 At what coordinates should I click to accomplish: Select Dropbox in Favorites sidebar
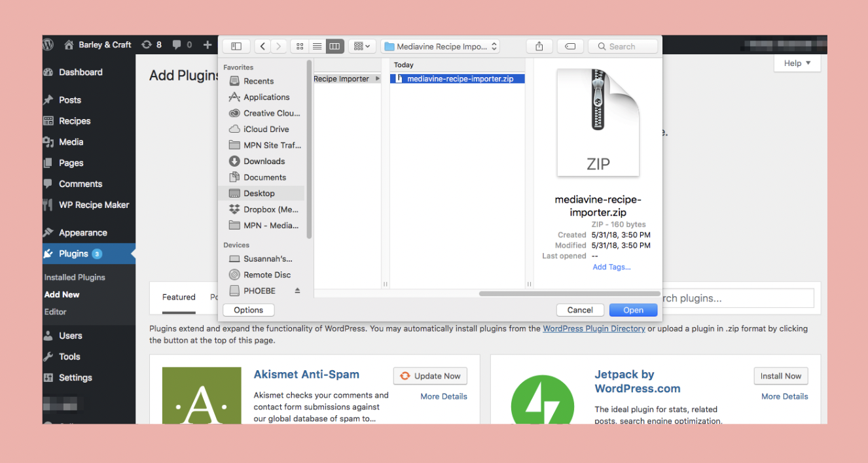[270, 209]
